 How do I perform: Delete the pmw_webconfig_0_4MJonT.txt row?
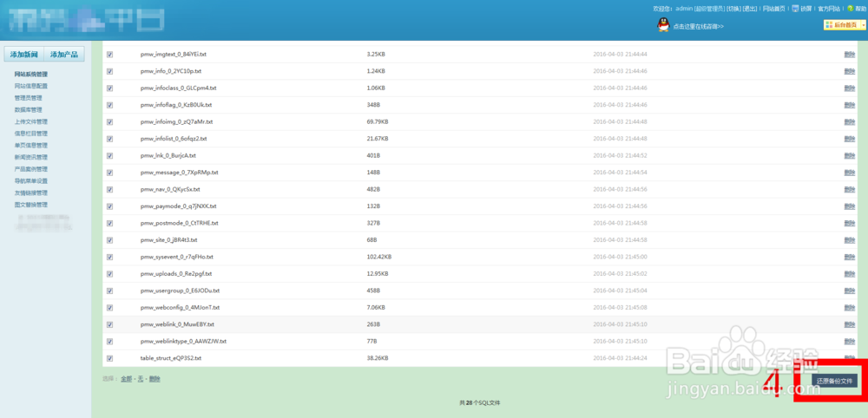click(x=850, y=307)
